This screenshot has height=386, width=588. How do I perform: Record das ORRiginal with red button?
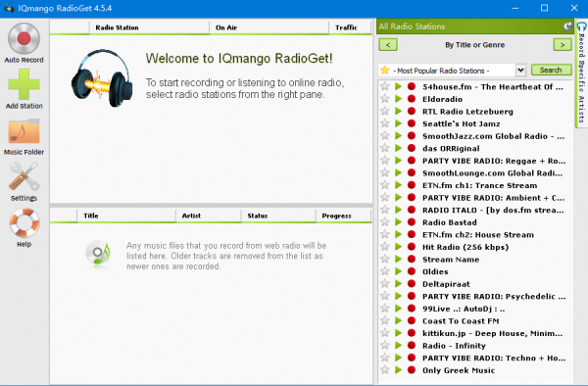pos(412,148)
